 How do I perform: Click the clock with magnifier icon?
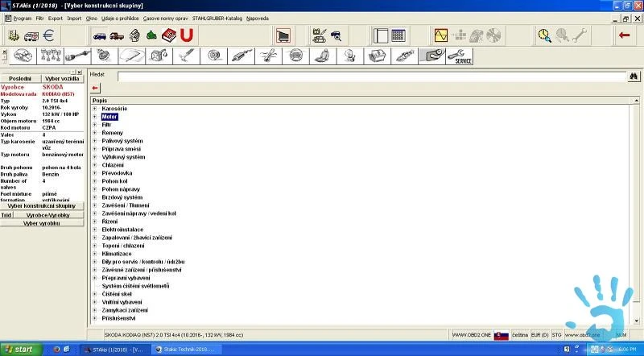click(x=545, y=35)
